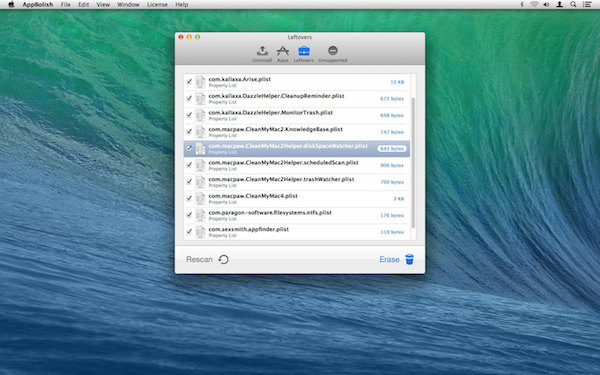
Task: Uncheck com.sexsmith.appfinder.plist checkbox
Action: click(x=189, y=232)
